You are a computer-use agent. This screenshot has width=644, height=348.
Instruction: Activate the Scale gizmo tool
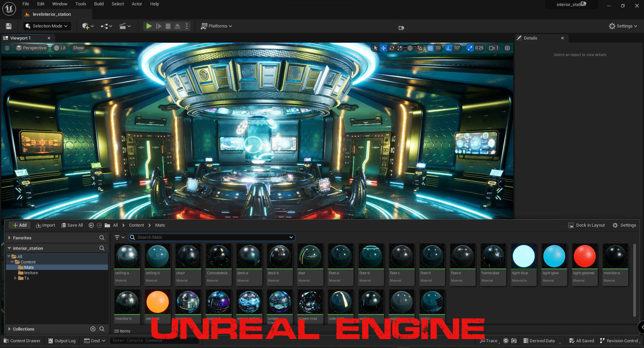(400, 48)
